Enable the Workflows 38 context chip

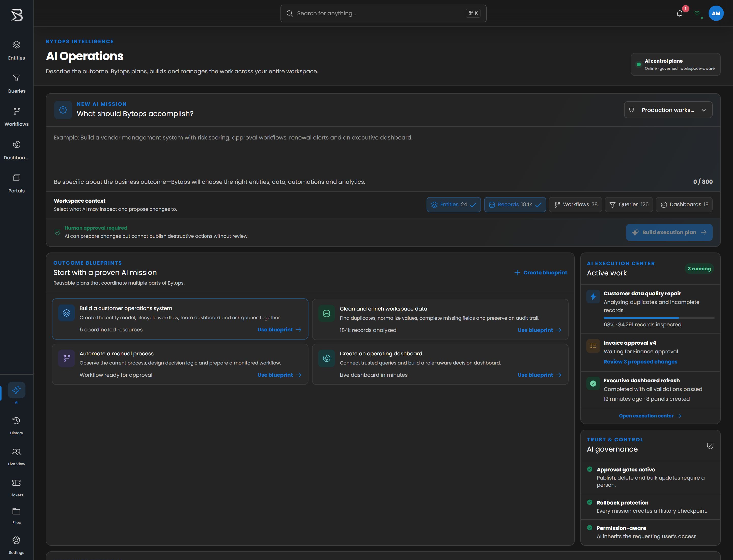coord(575,205)
